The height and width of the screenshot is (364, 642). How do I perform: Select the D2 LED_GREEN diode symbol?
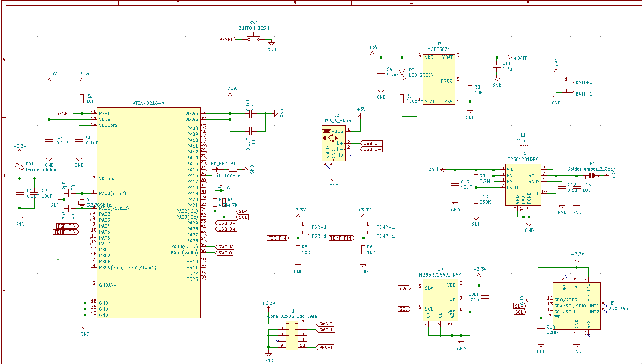[402, 73]
